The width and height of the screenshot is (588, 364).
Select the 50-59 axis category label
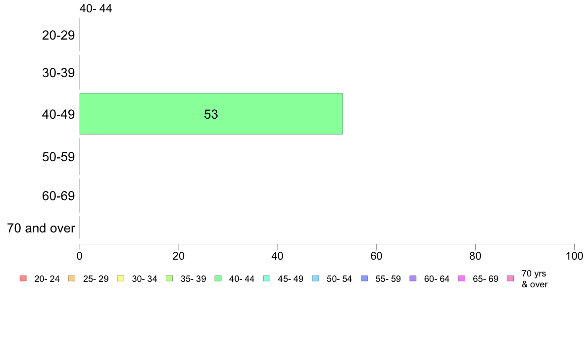[x=58, y=157]
